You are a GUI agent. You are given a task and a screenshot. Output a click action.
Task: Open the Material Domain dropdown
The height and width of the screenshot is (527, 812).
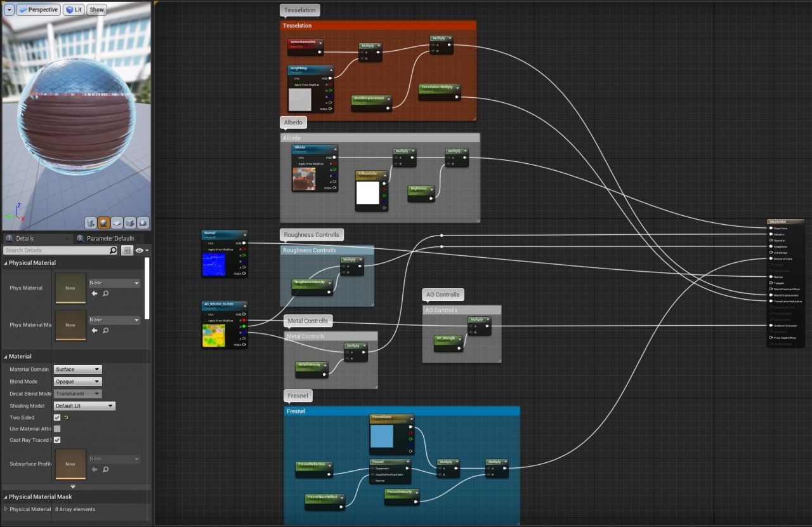coord(77,370)
